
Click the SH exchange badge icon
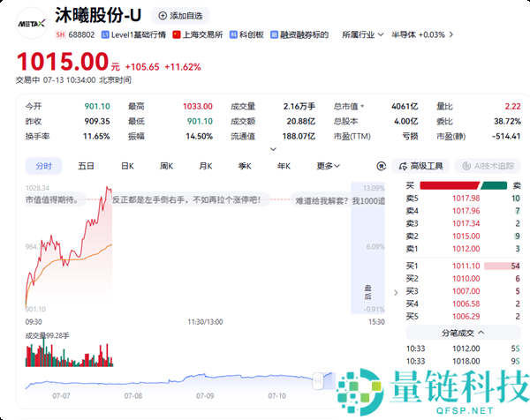[60, 34]
